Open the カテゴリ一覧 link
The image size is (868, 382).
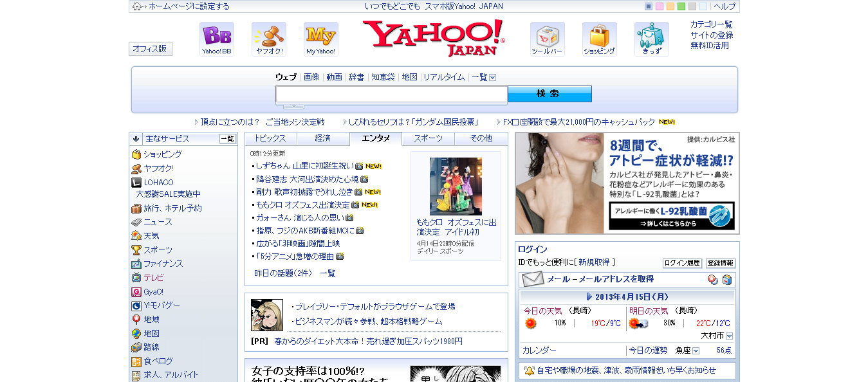(712, 24)
